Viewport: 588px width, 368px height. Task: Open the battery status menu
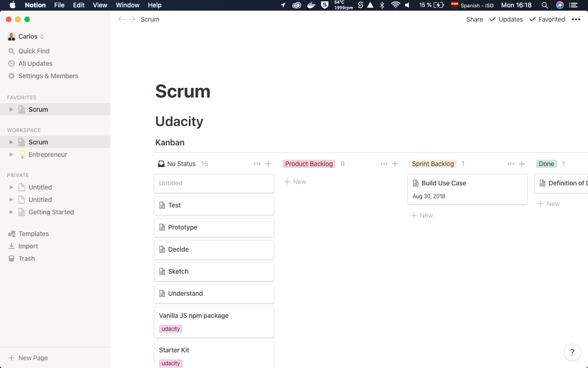(x=431, y=5)
